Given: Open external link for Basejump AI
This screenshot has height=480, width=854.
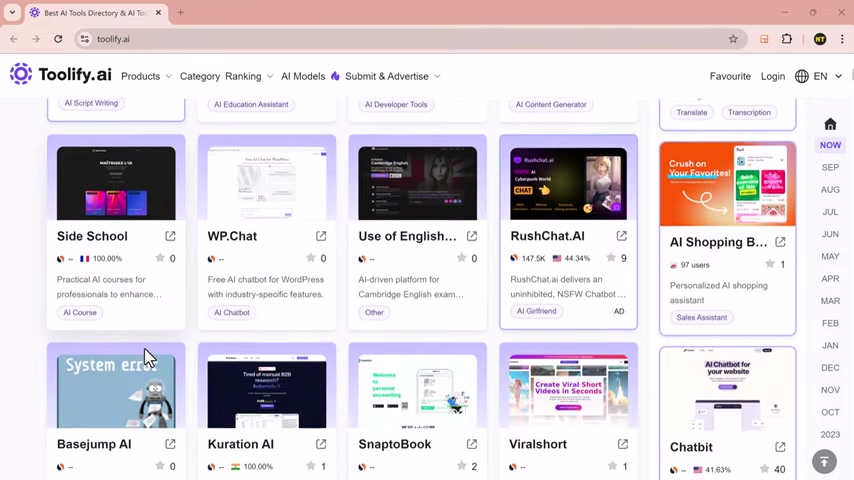Looking at the screenshot, I should pyautogui.click(x=170, y=444).
